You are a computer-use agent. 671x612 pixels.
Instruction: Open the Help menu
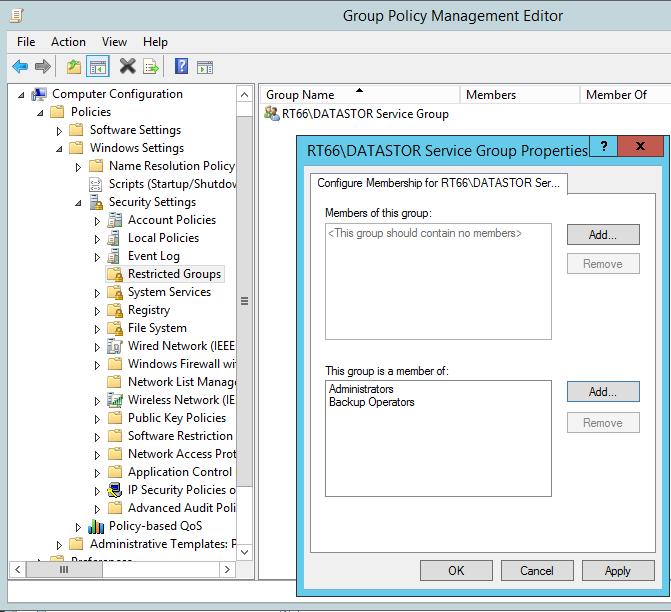click(155, 42)
